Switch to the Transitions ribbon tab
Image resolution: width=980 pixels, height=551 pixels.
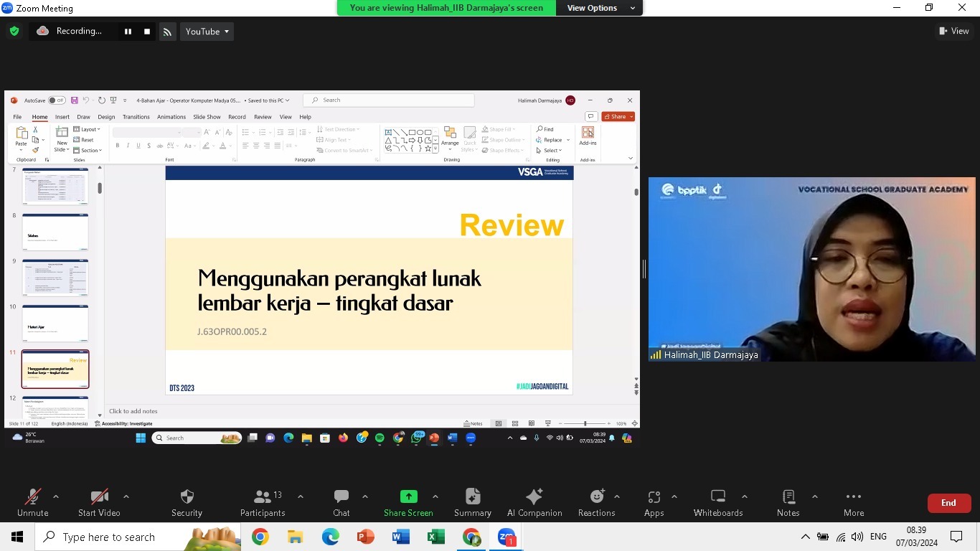[136, 116]
